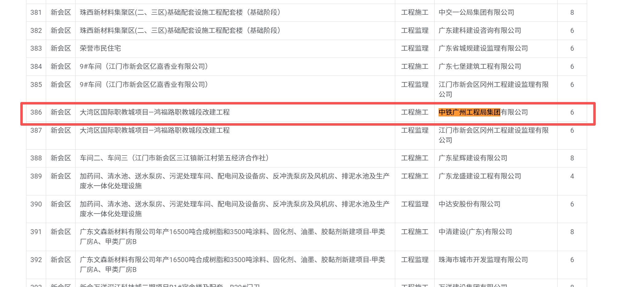This screenshot has width=644, height=287.
Task: Click project 广东文森新材料 in row 392
Action: point(233,265)
